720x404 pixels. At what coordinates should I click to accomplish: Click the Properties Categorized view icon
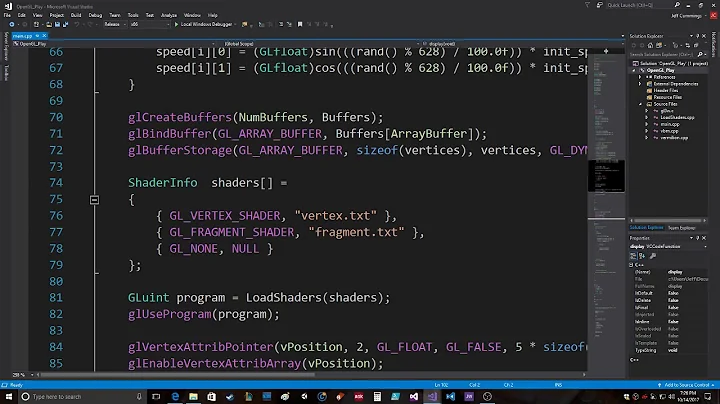pos(633,256)
